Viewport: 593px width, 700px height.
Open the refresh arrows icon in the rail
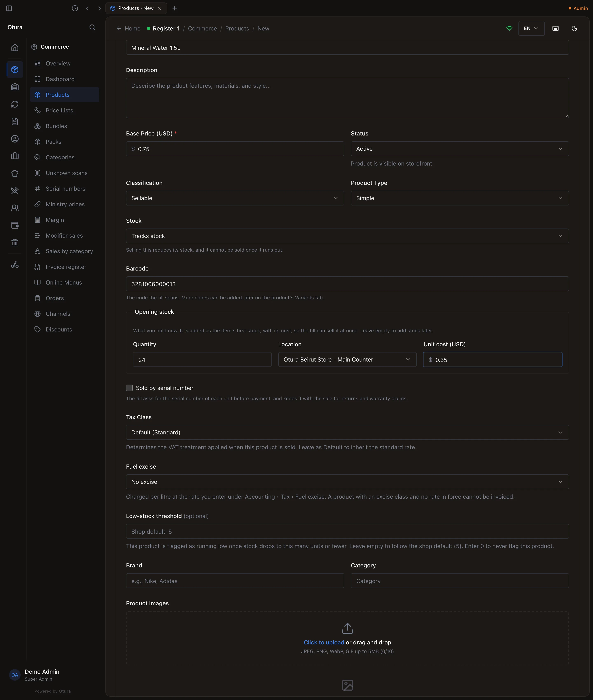point(15,104)
